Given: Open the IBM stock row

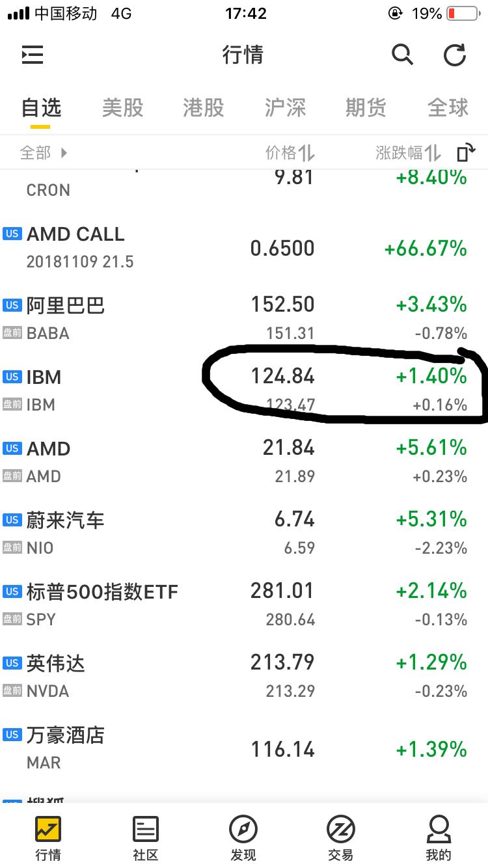Looking at the screenshot, I should point(244,390).
